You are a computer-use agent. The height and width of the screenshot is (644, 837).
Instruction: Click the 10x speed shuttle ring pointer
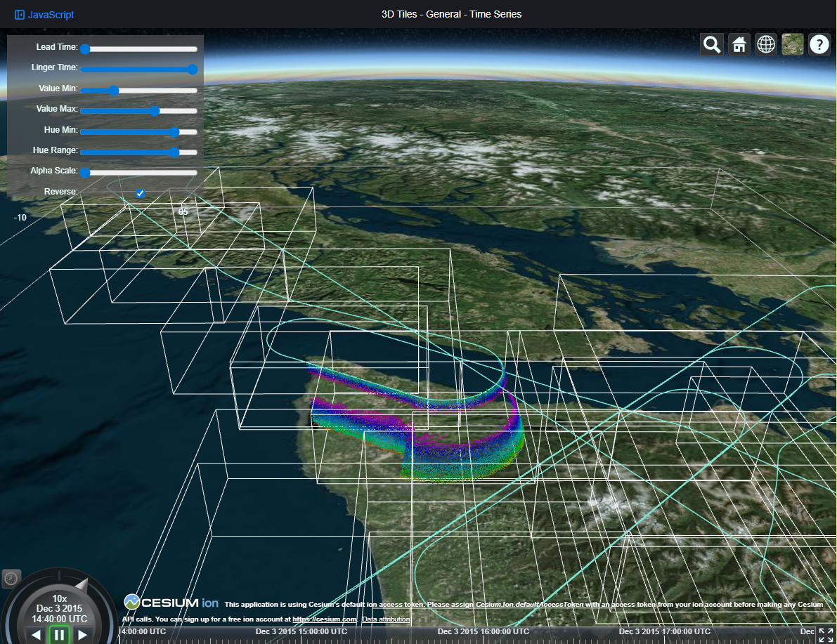(x=82, y=584)
